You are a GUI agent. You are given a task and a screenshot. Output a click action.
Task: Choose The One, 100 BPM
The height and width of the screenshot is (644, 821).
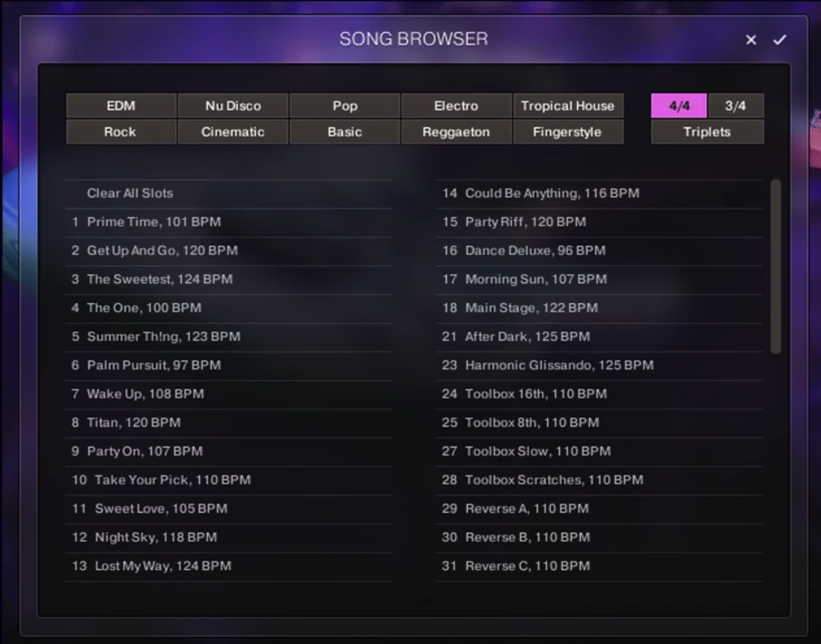[229, 308]
